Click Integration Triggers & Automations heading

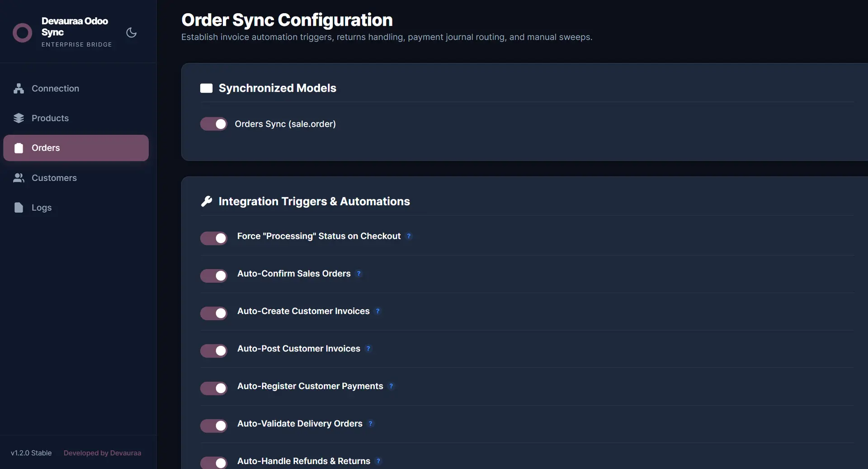[314, 201]
